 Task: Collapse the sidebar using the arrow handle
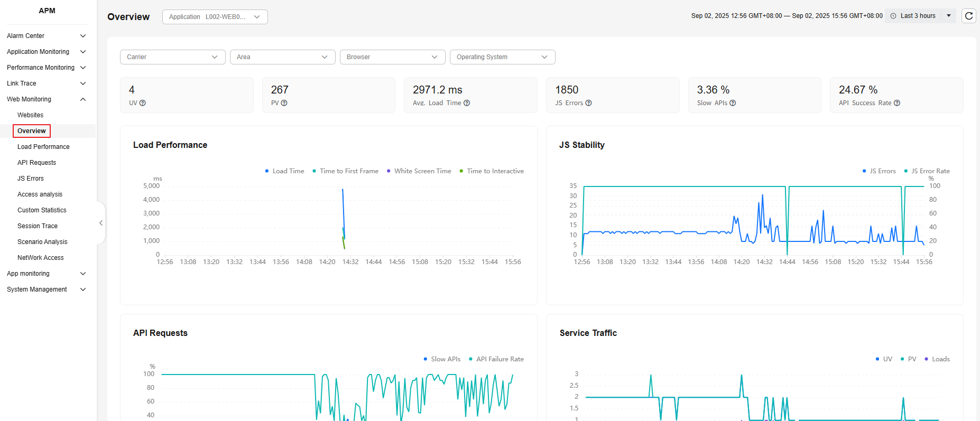(100, 223)
